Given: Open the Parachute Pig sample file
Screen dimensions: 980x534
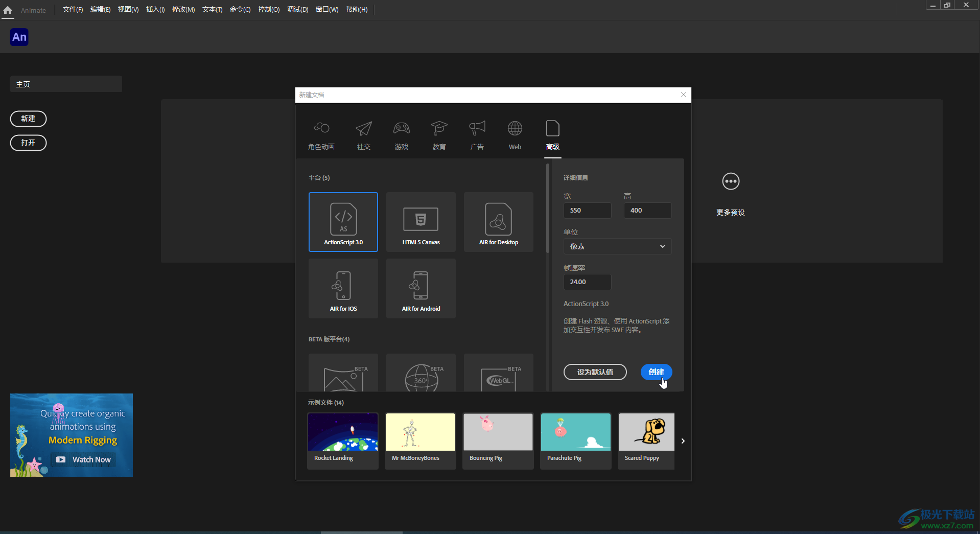Looking at the screenshot, I should coord(576,441).
